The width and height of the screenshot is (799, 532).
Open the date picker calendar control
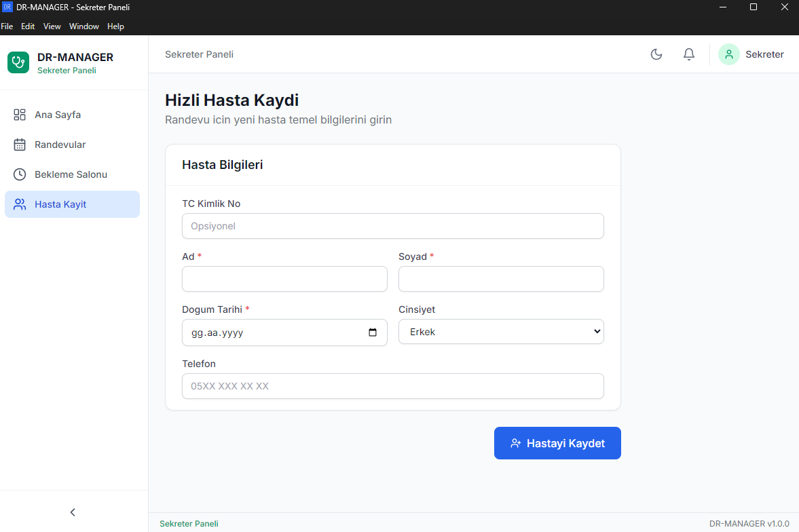click(x=372, y=332)
